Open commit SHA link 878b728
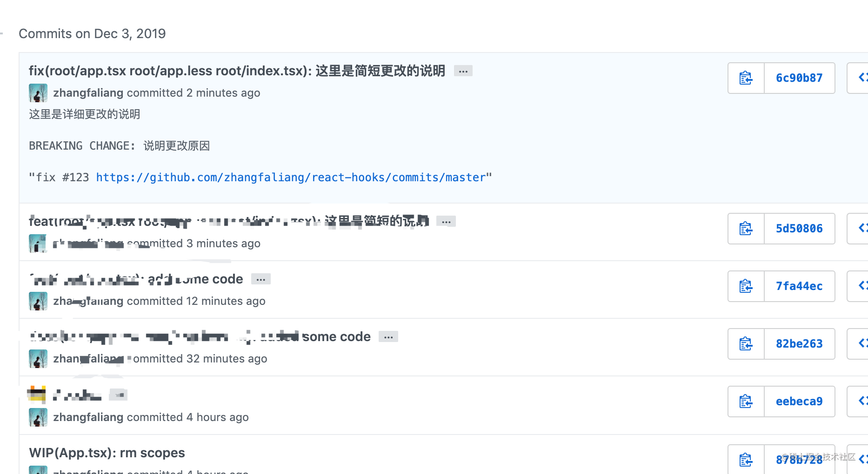The height and width of the screenshot is (474, 868). pyautogui.click(x=799, y=460)
